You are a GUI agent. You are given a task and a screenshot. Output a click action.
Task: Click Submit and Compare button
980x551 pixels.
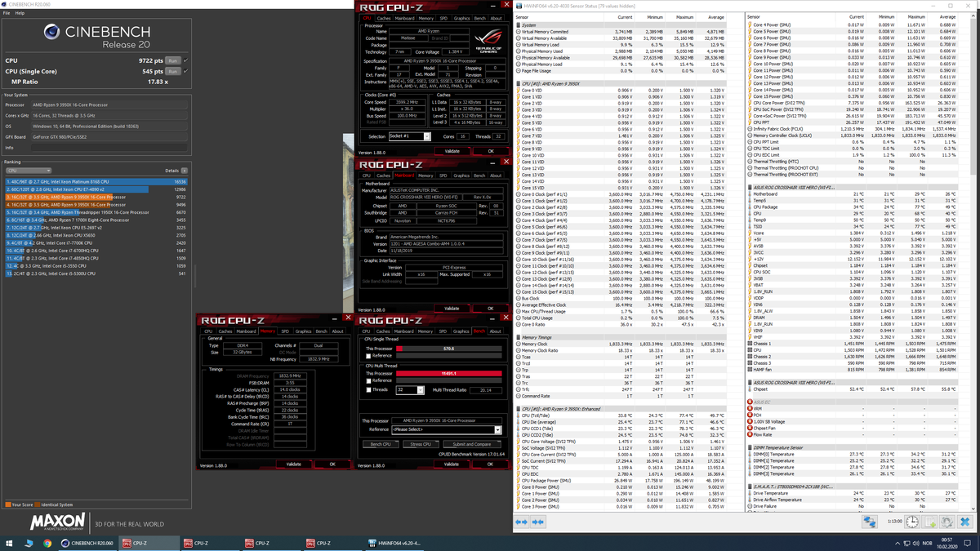pos(472,444)
